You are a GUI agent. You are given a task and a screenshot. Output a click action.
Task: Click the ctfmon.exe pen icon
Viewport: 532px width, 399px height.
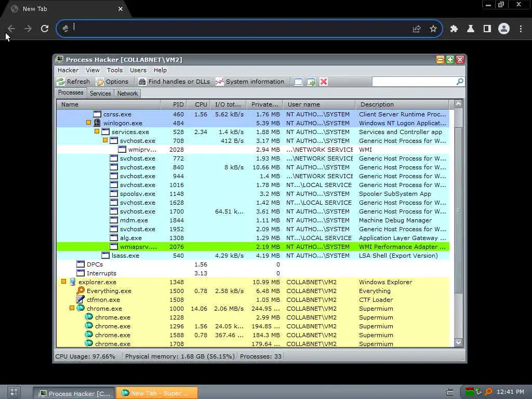pyautogui.click(x=81, y=299)
